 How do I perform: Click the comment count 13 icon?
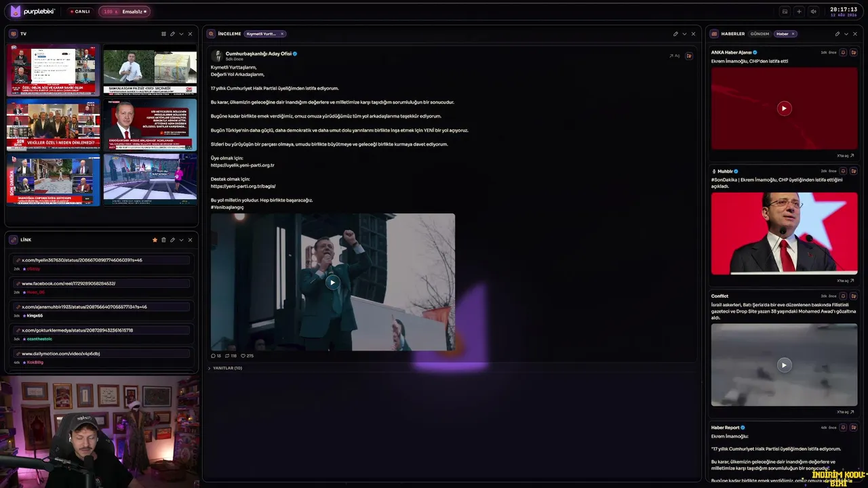(216, 356)
